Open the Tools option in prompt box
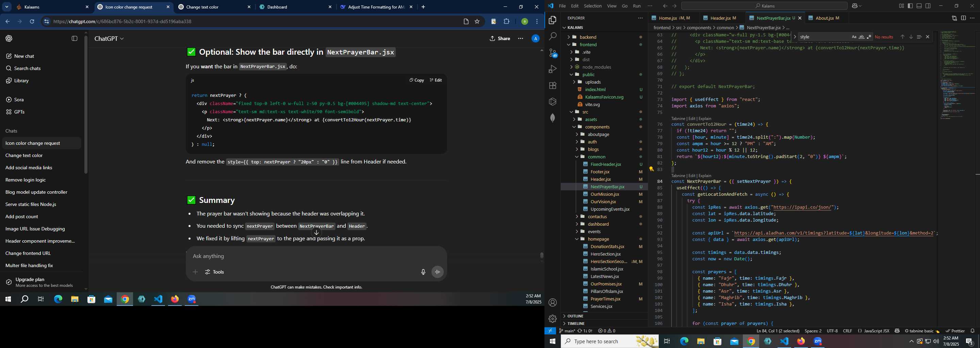The image size is (980, 348). coord(215,272)
